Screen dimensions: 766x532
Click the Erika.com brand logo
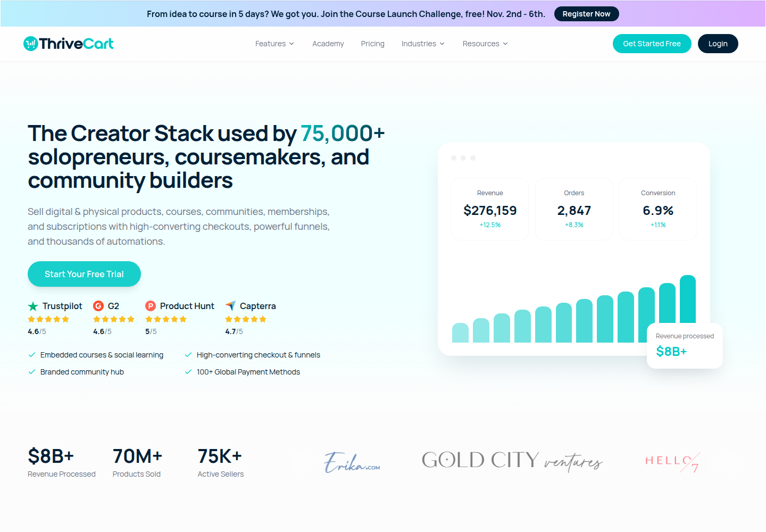(x=352, y=462)
